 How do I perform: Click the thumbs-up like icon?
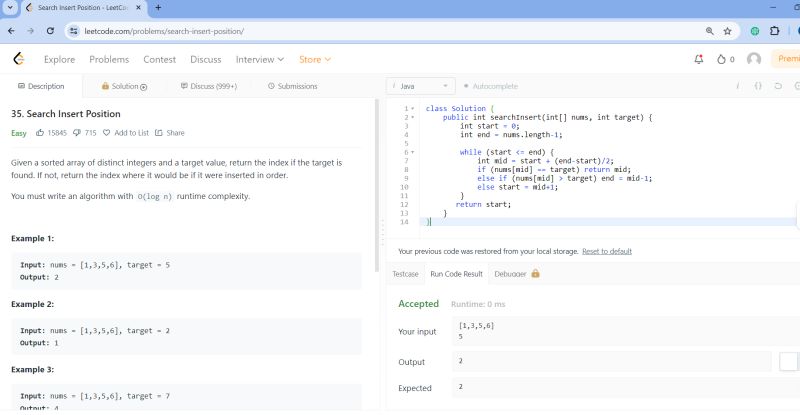[40, 132]
